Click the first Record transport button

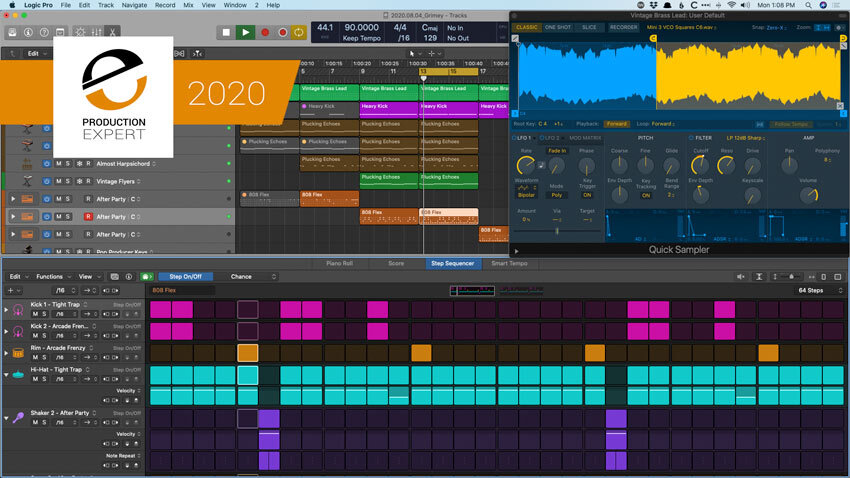pos(265,33)
